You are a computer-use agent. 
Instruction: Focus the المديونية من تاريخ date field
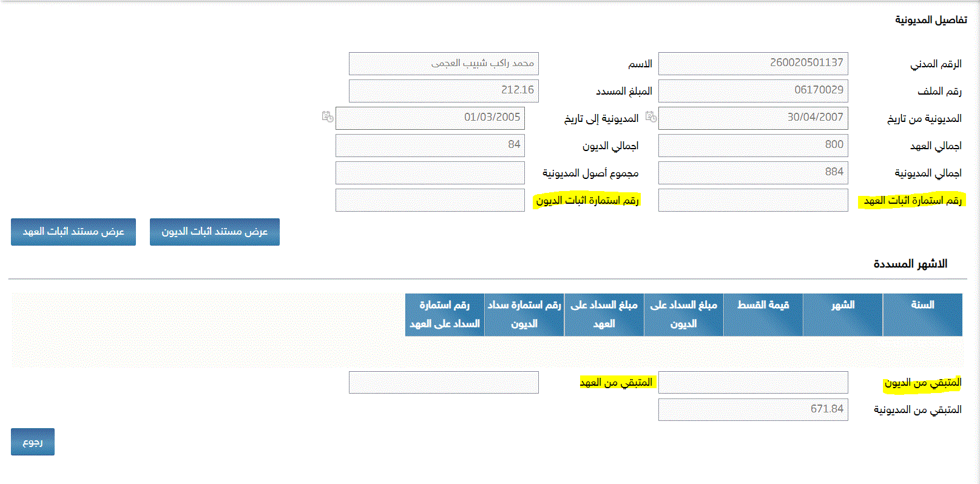point(753,118)
